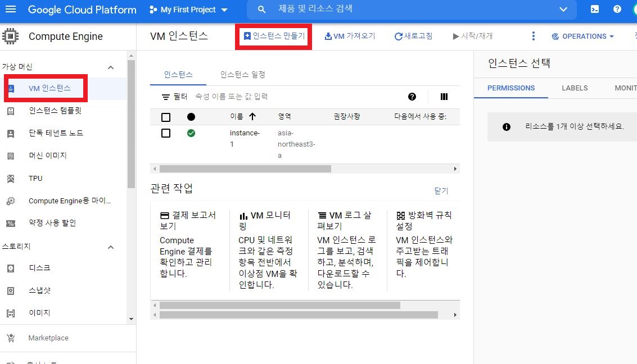Click the instance-1 name
The height and width of the screenshot is (364, 637).
[x=245, y=138]
